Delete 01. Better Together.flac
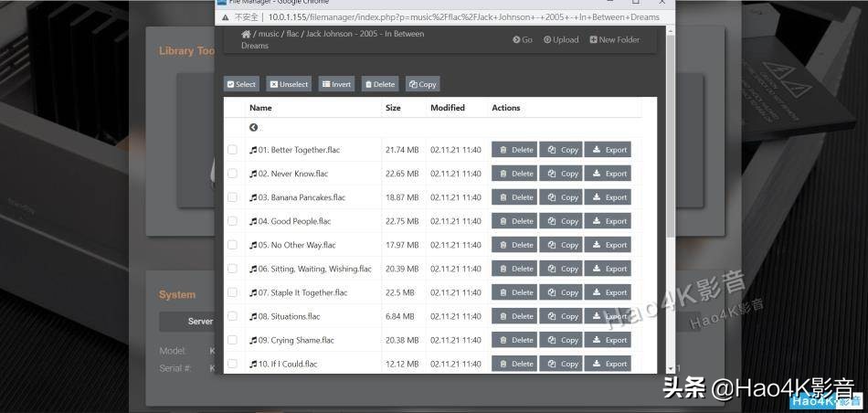This screenshot has height=413, width=868. click(x=514, y=150)
